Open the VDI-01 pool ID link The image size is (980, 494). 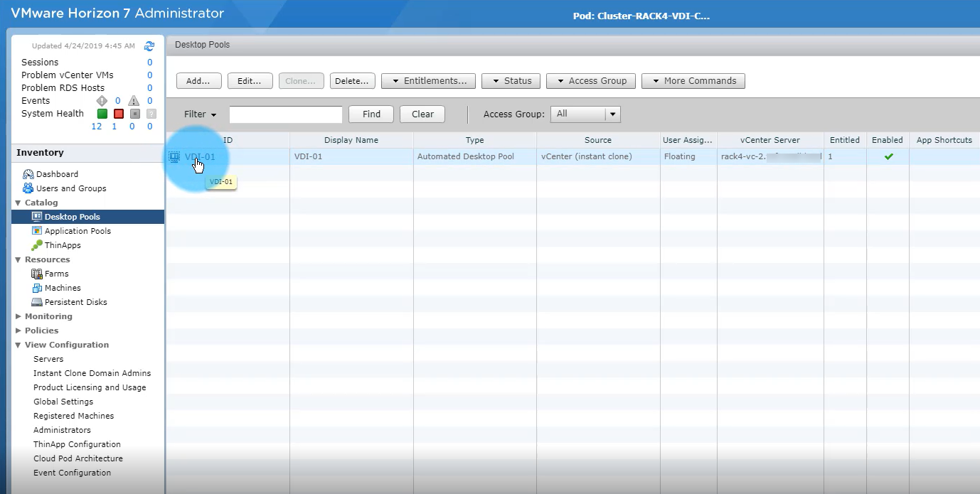point(200,157)
